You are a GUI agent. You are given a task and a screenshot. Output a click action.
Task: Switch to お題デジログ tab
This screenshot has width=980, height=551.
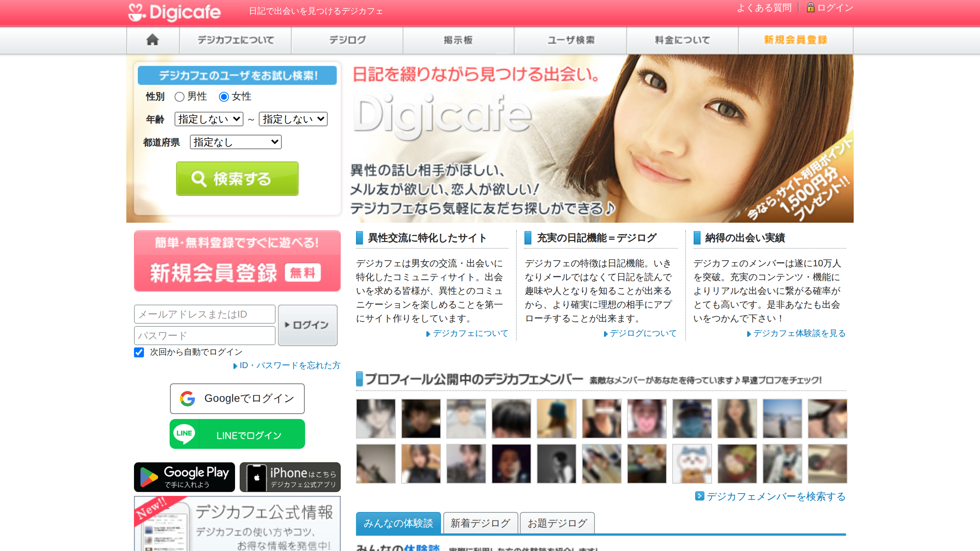click(557, 523)
